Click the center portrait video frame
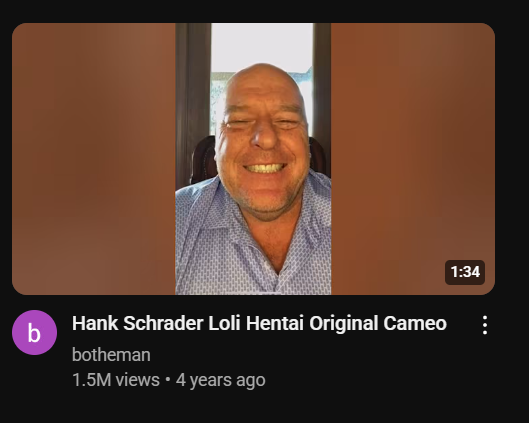Screen dimensions: 529x423 pyautogui.click(x=253, y=159)
